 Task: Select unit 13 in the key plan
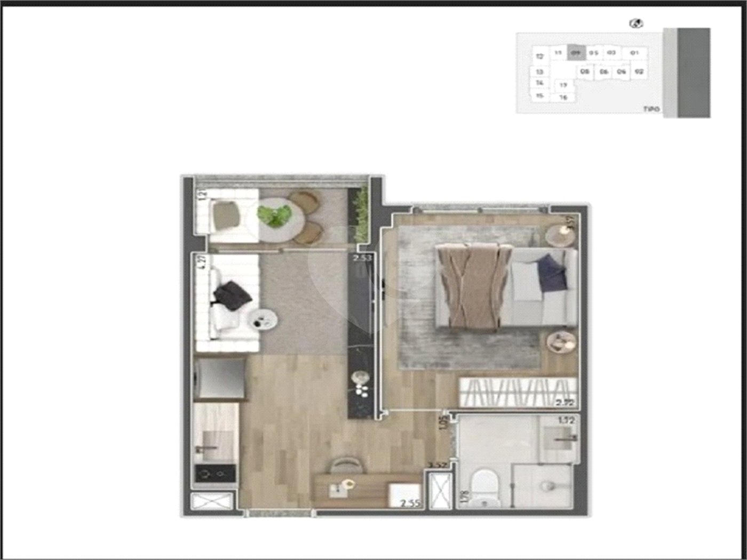pyautogui.click(x=539, y=71)
